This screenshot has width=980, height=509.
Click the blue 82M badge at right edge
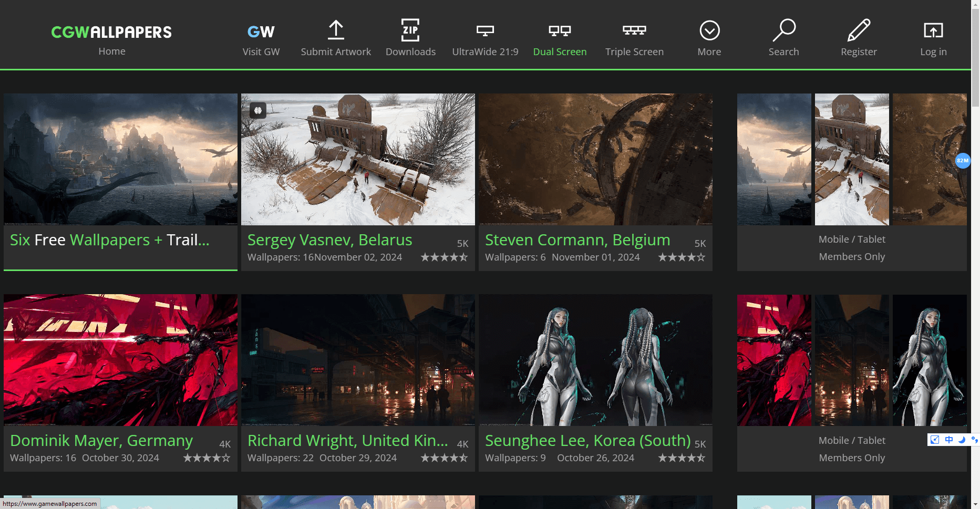[963, 160]
